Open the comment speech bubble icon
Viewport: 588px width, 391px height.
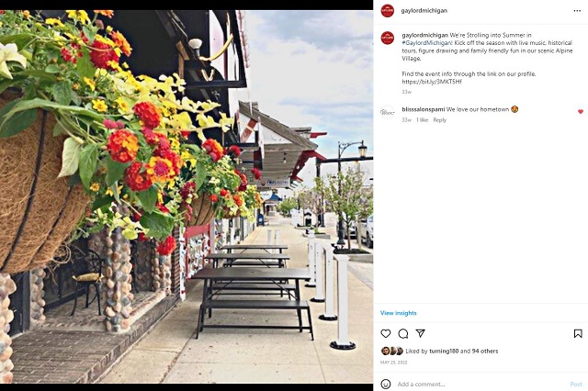[403, 333]
